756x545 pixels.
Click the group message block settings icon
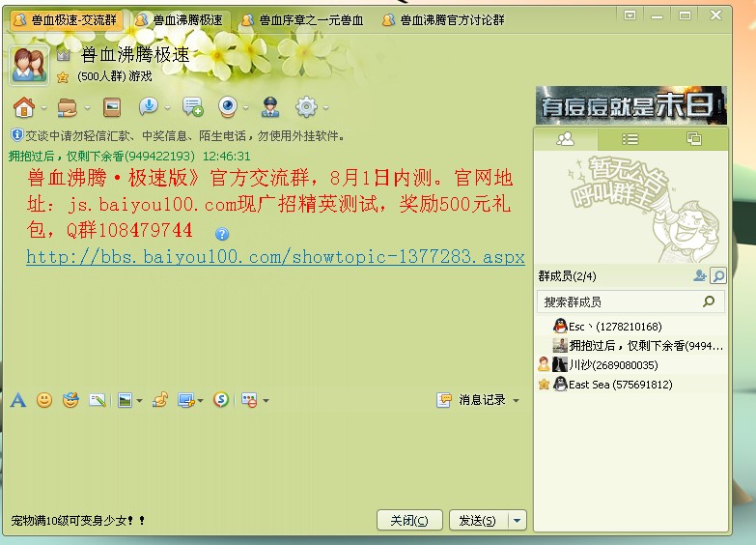click(248, 400)
